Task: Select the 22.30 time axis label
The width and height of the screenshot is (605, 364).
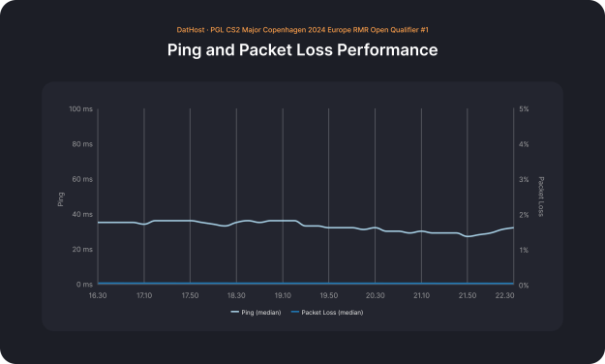Action: tap(504, 295)
